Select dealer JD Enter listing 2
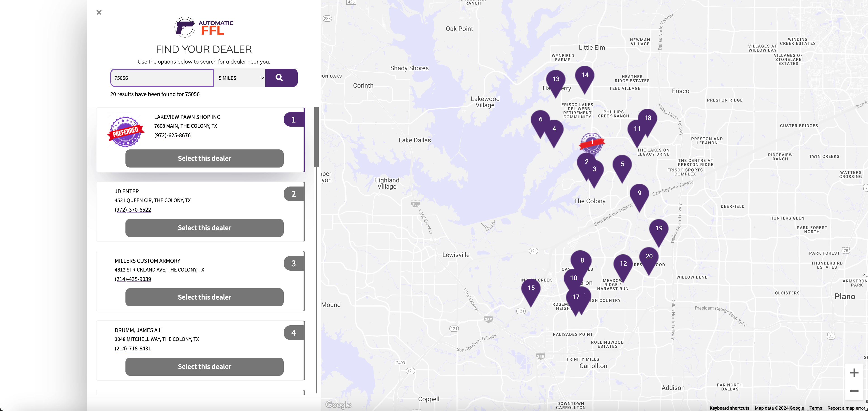868x411 pixels. click(204, 228)
